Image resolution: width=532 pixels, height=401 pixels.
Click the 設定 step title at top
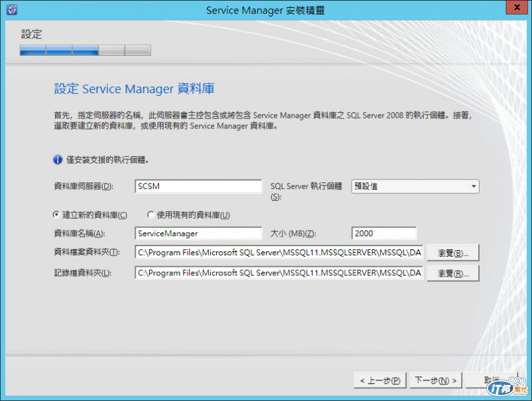coord(31,35)
